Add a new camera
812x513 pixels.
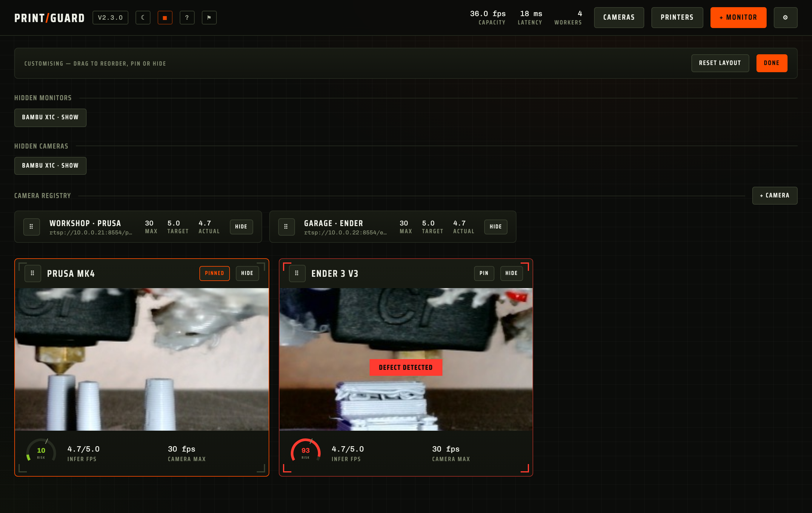[x=775, y=196]
